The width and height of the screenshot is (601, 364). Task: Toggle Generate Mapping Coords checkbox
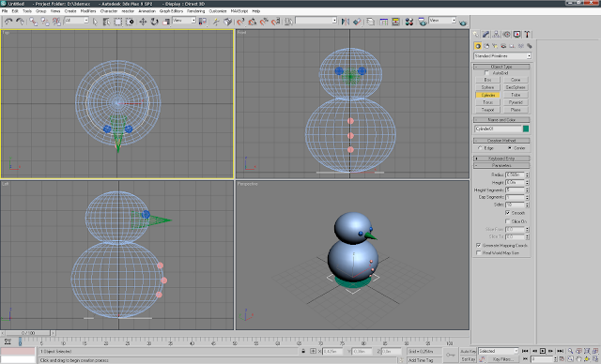478,246
